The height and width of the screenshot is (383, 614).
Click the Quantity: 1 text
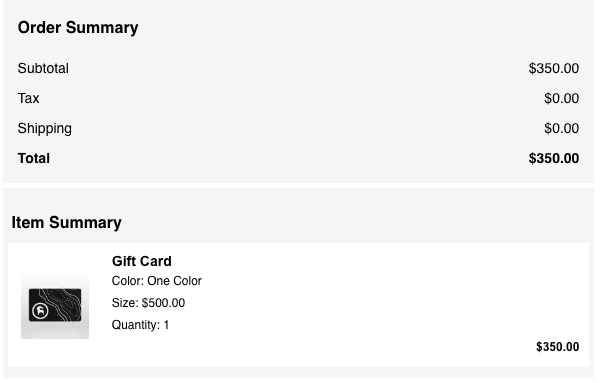(140, 325)
